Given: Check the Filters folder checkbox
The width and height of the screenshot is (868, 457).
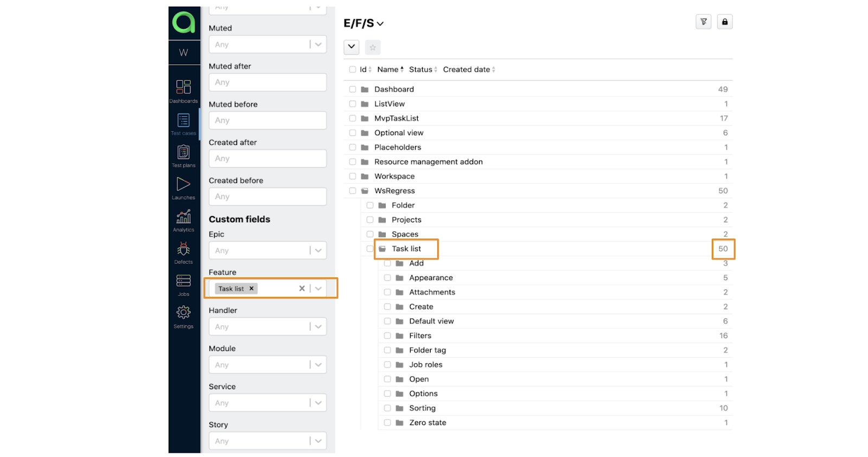Looking at the screenshot, I should [387, 336].
